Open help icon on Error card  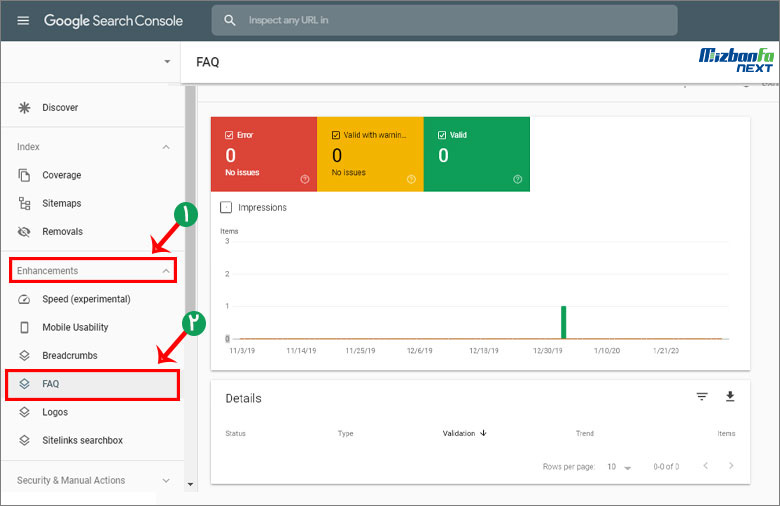305,179
